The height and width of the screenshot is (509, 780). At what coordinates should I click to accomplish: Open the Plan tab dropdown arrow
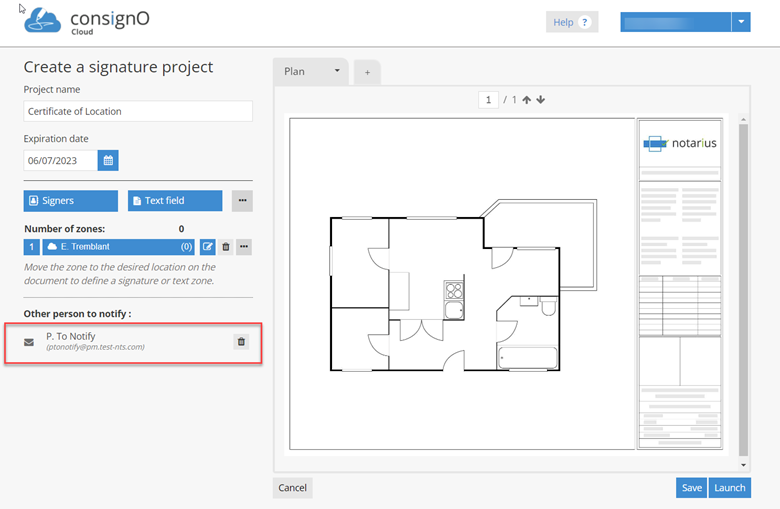tap(337, 71)
